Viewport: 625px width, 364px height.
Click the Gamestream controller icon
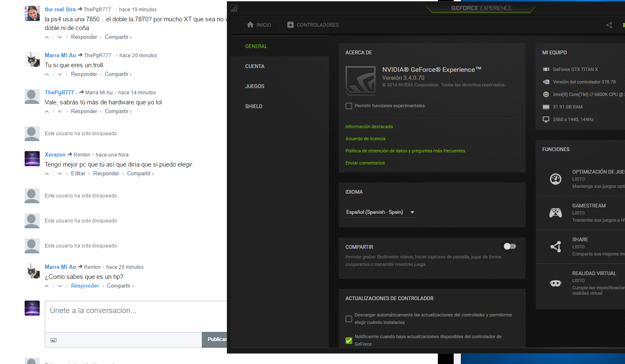pyautogui.click(x=556, y=213)
